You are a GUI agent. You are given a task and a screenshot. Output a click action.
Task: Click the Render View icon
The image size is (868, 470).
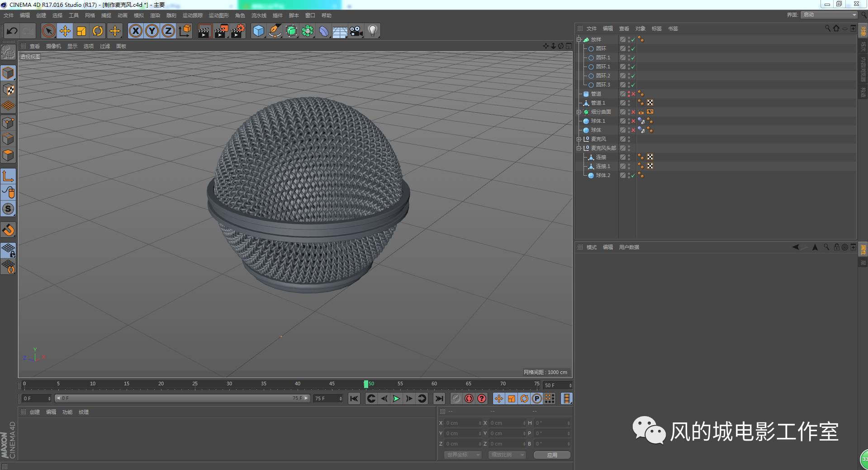click(204, 31)
